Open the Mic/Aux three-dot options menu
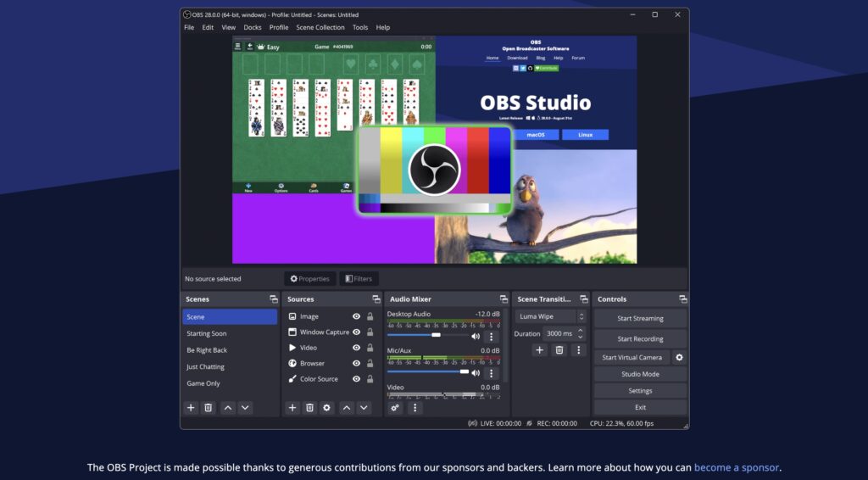Screen dimensions: 868x480 (491, 373)
